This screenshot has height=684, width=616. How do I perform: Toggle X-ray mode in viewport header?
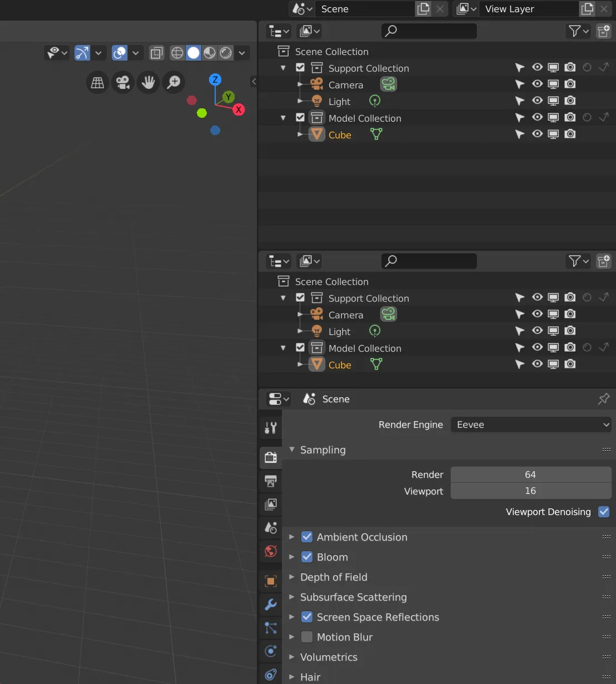[157, 53]
